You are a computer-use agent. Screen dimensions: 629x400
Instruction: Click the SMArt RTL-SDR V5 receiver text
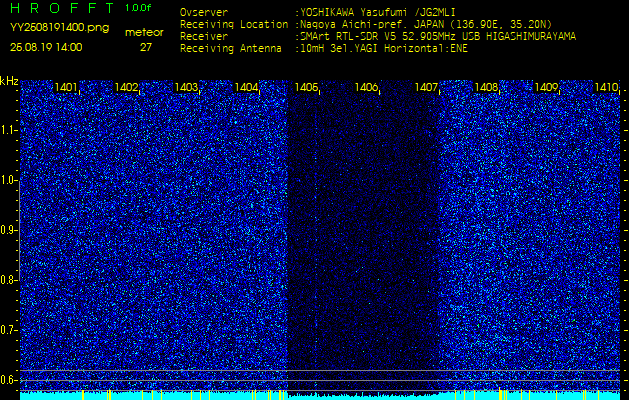[438, 37]
